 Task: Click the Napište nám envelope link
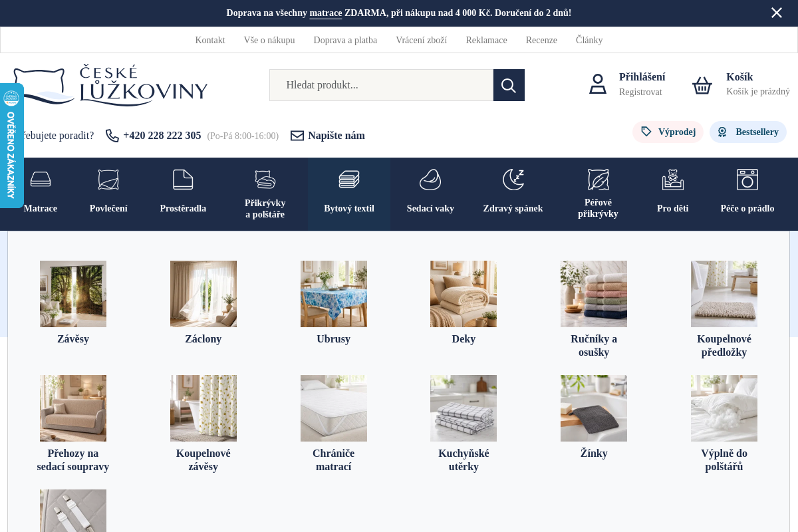(x=328, y=136)
